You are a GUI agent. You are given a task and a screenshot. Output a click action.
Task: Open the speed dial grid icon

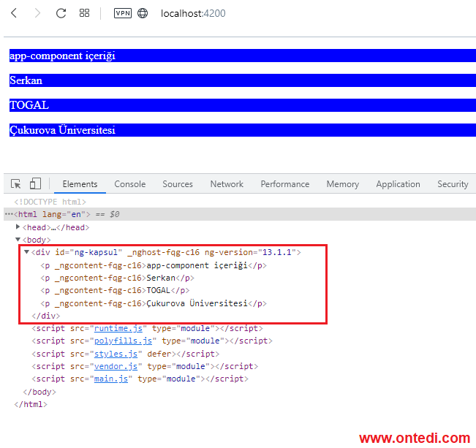[x=84, y=13]
